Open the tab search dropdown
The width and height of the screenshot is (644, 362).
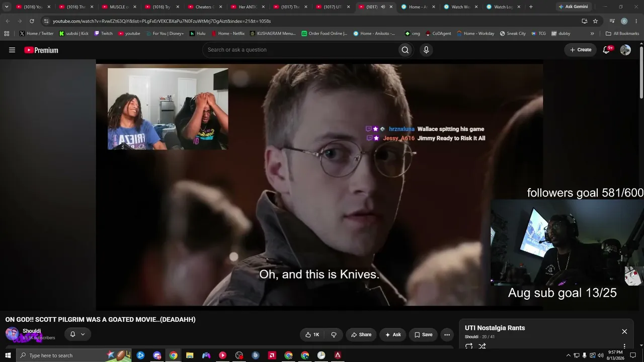pyautogui.click(x=7, y=7)
